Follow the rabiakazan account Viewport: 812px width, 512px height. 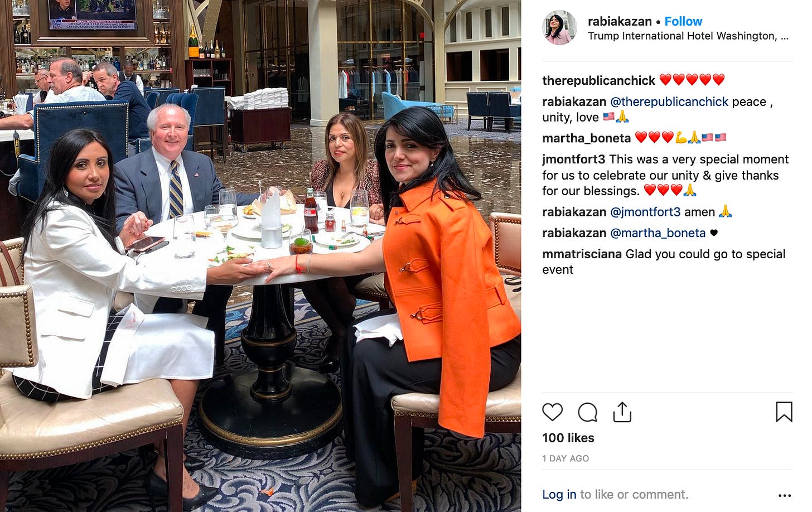click(x=683, y=21)
